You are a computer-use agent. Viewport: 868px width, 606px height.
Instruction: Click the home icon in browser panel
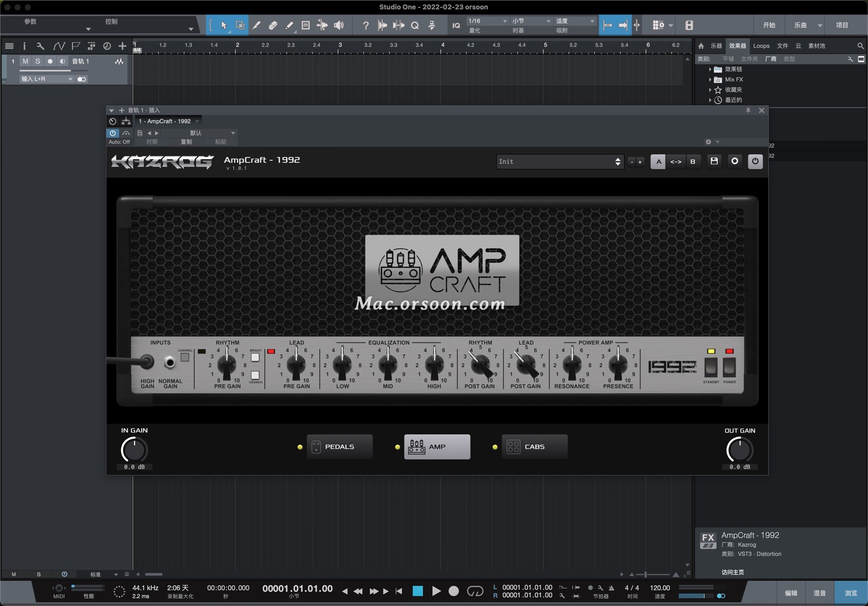[x=701, y=46]
